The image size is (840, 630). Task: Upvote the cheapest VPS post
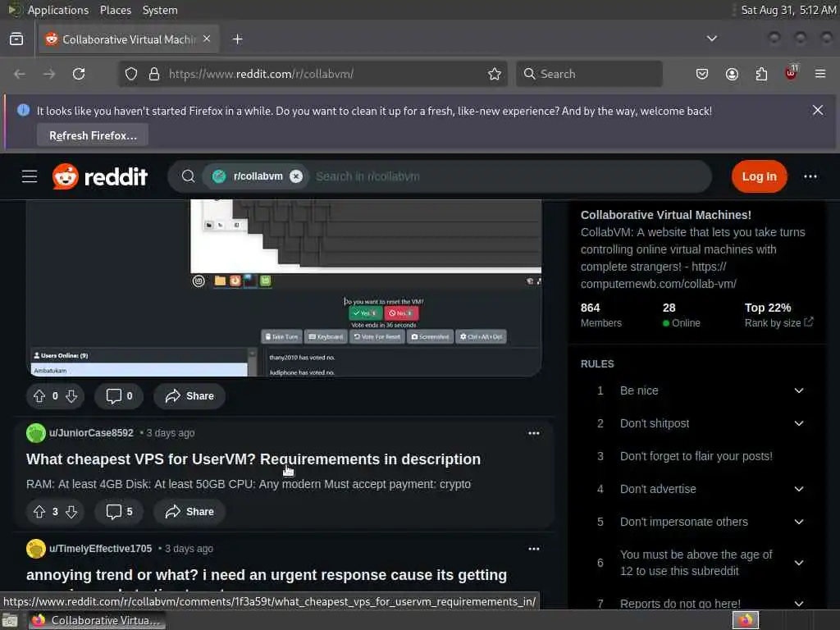(39, 512)
